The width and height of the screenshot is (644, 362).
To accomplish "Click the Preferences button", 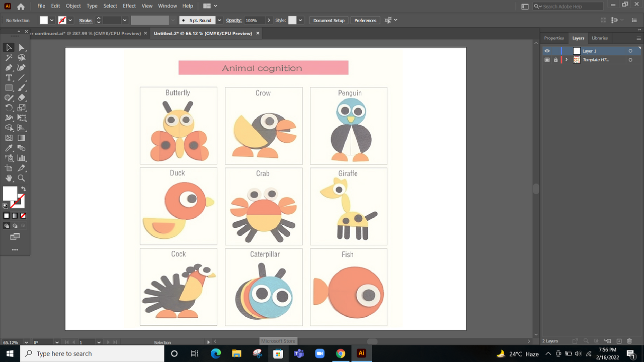I will [x=365, y=20].
